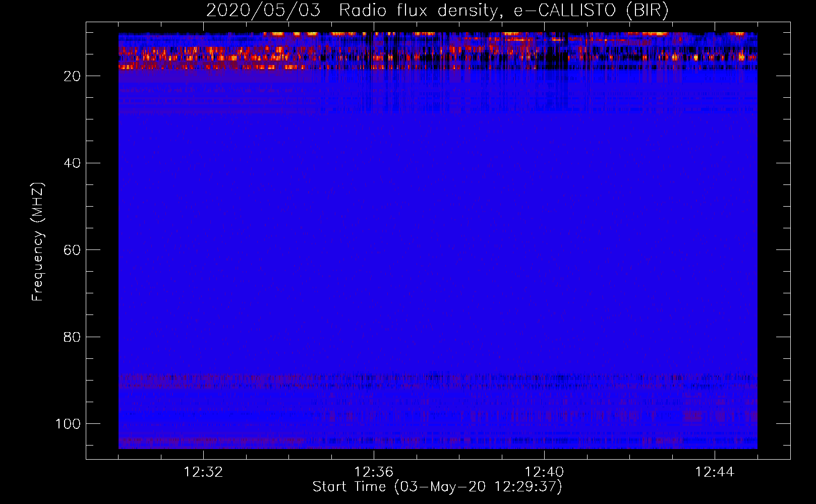Click the 80 frequency tick label

click(x=72, y=337)
